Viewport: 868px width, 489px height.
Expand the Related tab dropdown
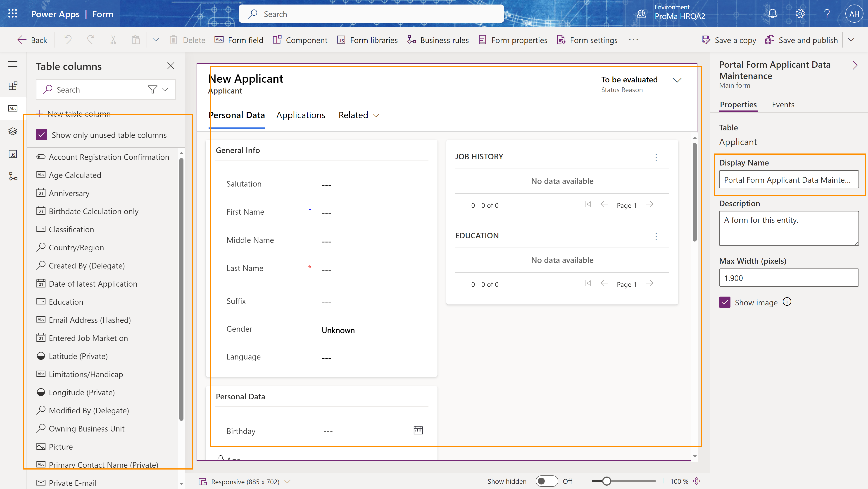click(376, 115)
